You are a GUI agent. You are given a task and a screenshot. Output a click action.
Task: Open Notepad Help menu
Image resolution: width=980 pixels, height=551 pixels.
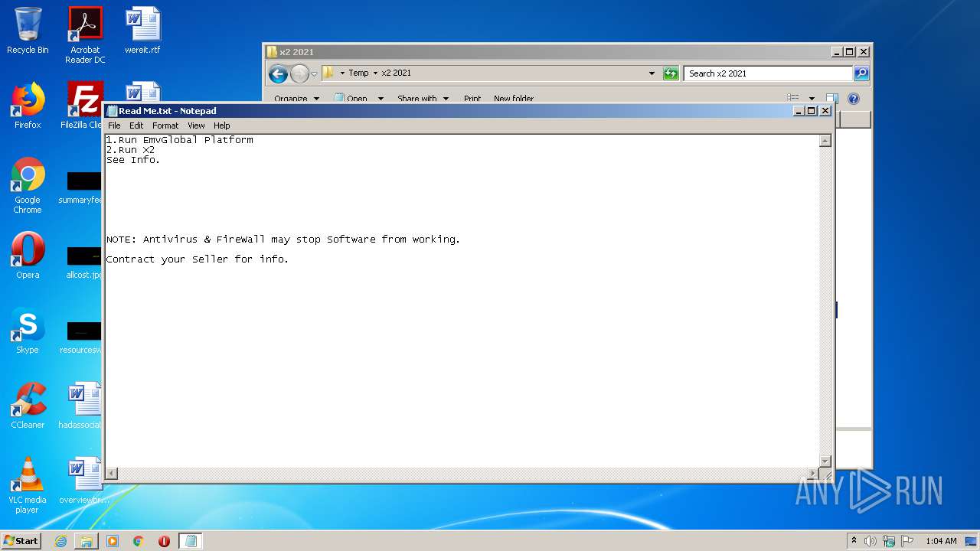pyautogui.click(x=222, y=126)
